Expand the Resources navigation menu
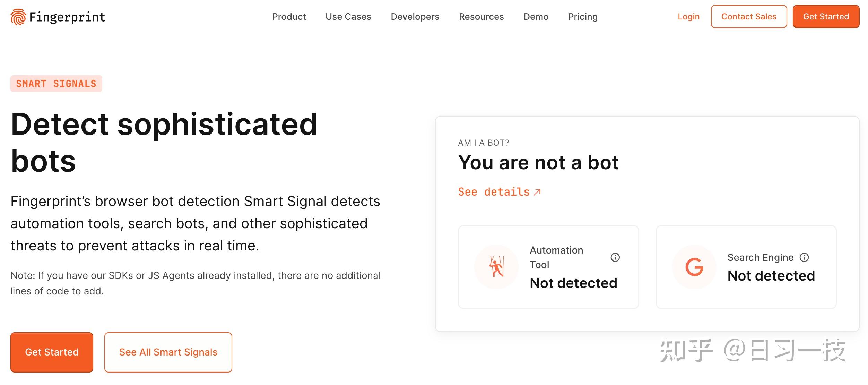868x385 pixels. coord(481,17)
